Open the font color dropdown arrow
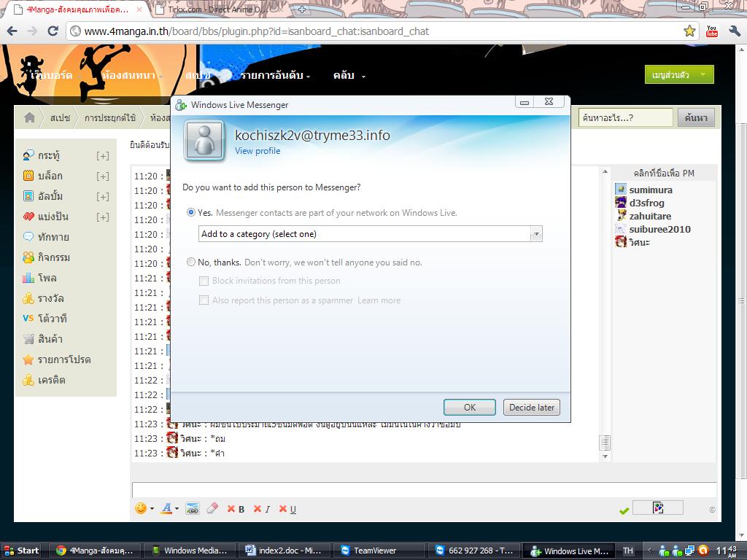Image resolution: width=747 pixels, height=560 pixels. coord(177,508)
